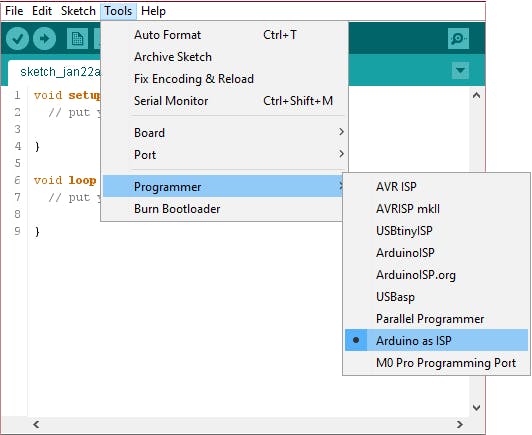Click the editor vertical scroll down arrow

coord(476,407)
